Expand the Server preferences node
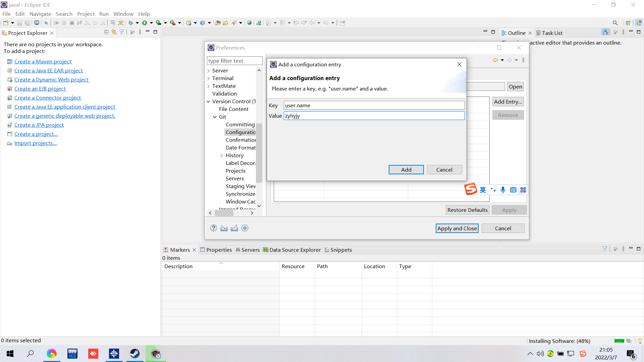 (x=208, y=71)
